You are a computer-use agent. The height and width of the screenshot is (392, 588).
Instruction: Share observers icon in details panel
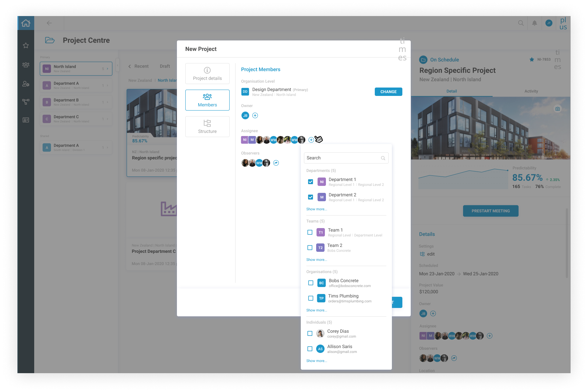454,358
